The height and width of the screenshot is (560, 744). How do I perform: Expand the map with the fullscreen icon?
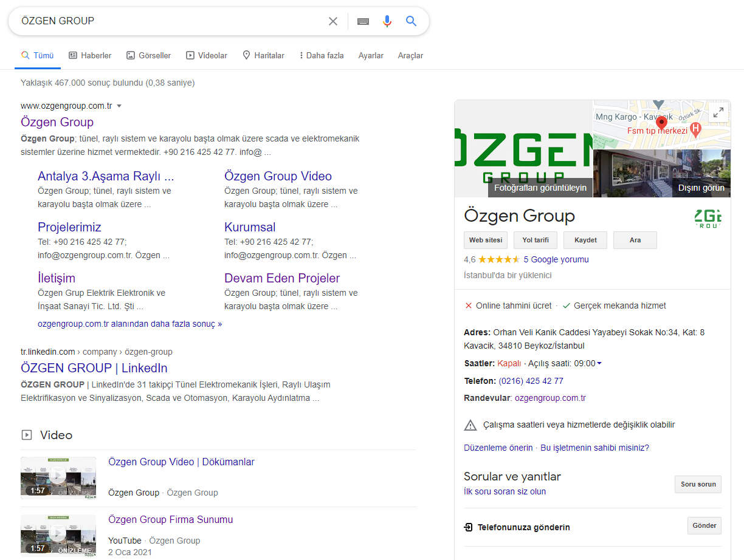718,112
